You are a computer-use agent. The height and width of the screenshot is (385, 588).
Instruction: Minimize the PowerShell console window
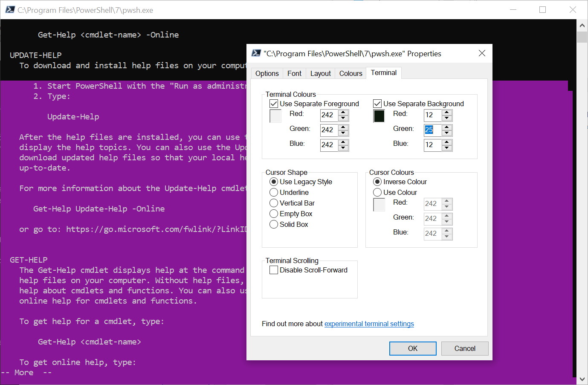tap(513, 10)
